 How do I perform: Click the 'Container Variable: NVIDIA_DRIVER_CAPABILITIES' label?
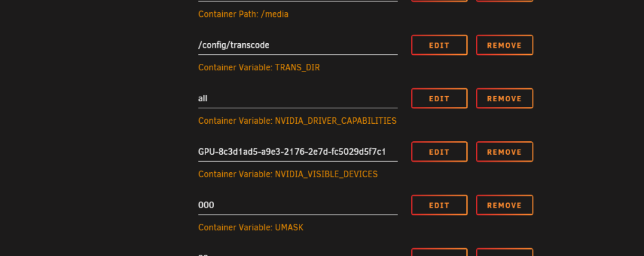point(298,121)
